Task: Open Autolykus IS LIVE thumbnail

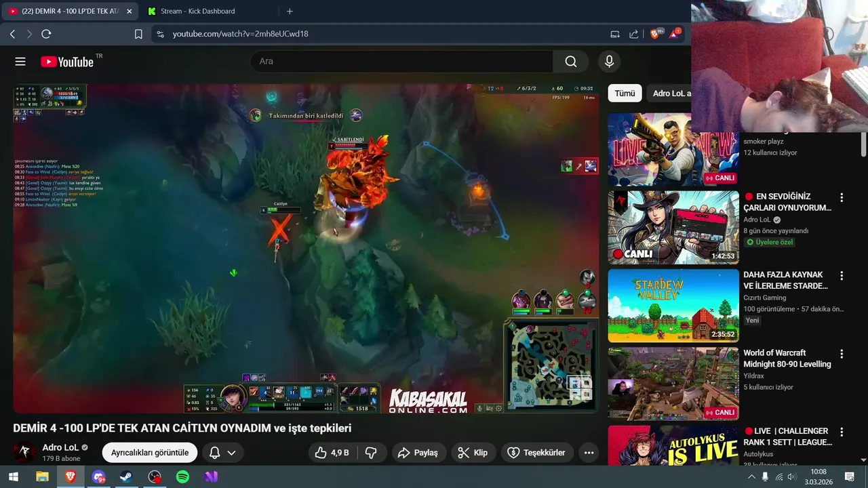Action: point(673,445)
